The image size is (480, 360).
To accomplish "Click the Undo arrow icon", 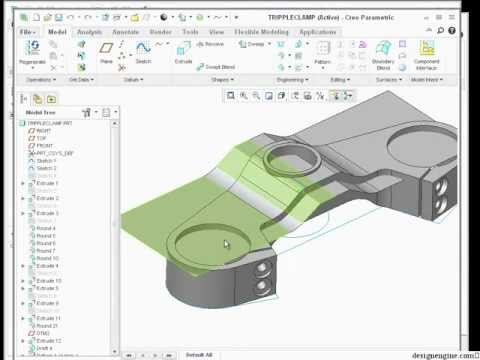I will pos(70,17).
